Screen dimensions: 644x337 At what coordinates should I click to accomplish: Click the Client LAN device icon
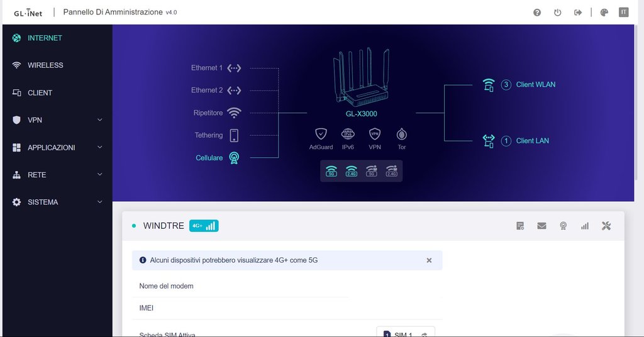coord(489,141)
